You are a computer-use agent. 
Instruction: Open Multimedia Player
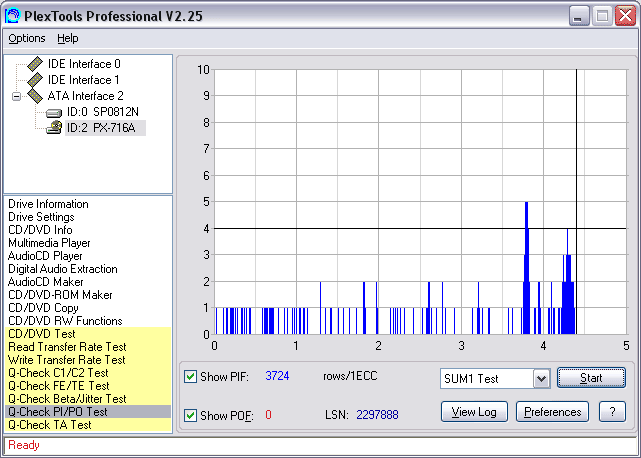[49, 243]
